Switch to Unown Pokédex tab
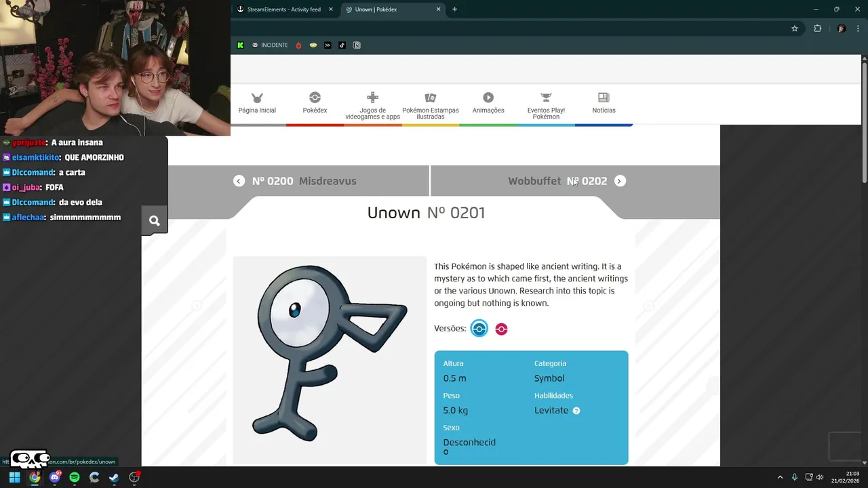This screenshot has width=868, height=488. tap(393, 9)
